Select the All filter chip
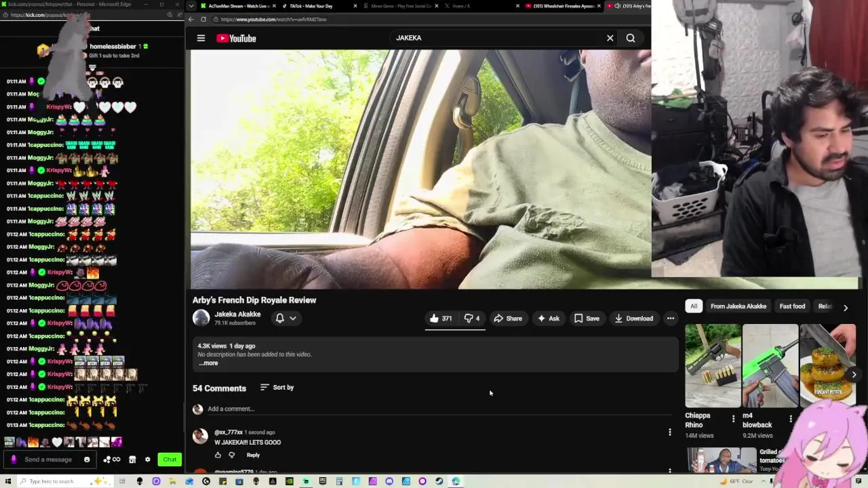The height and width of the screenshot is (488, 868). pos(694,306)
